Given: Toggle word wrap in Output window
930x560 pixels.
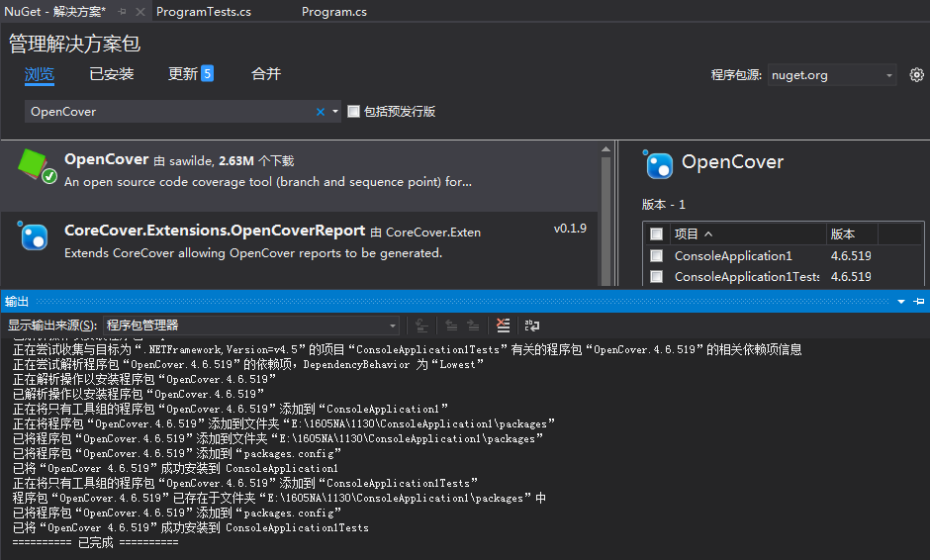Looking at the screenshot, I should pos(532,326).
